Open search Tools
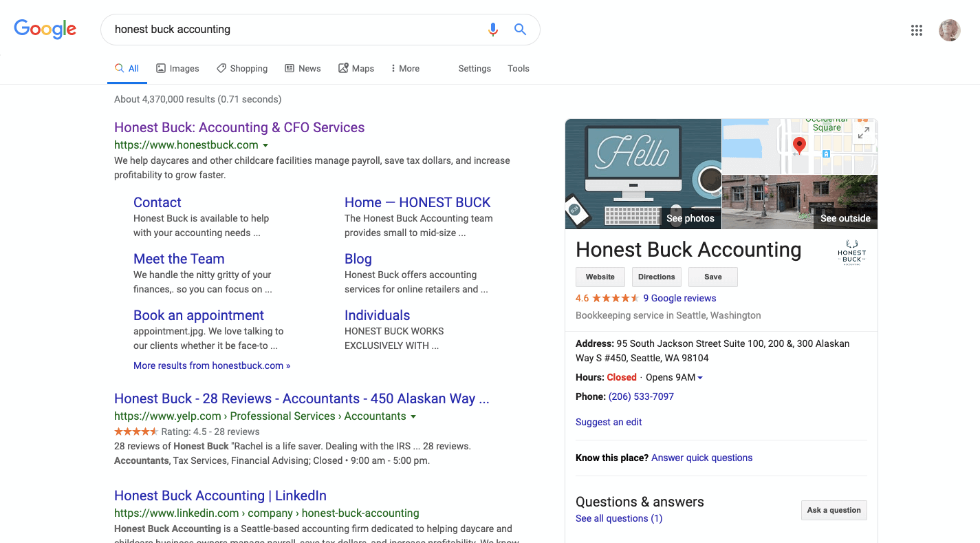Screen dimensions: 980x543 (519, 69)
